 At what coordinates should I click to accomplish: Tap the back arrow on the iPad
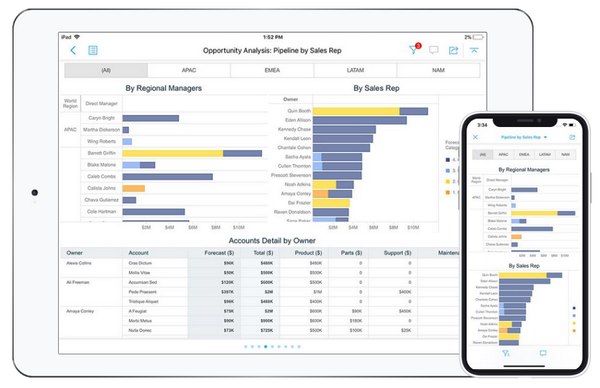73,50
